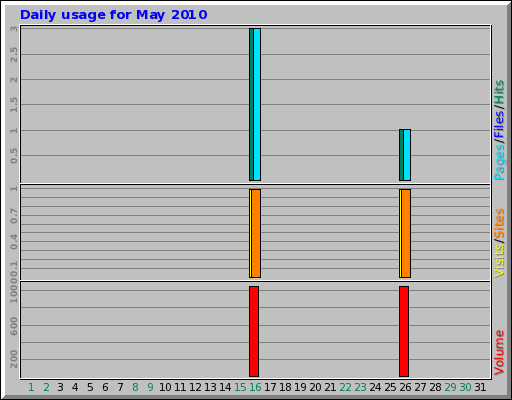Click day label 23 on x-axis

tap(360, 387)
